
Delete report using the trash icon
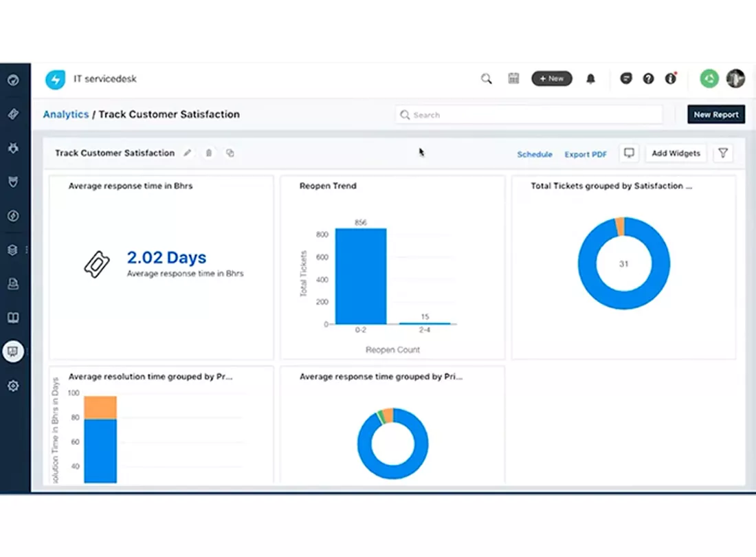(209, 153)
